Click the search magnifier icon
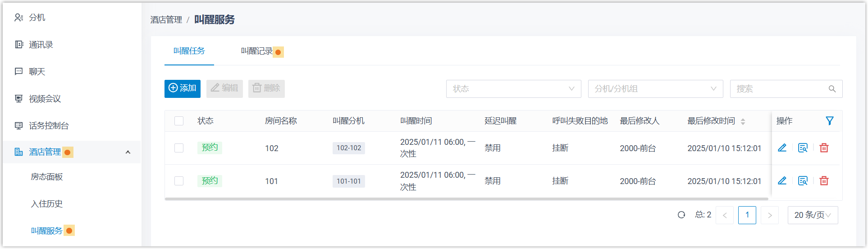 click(x=832, y=89)
